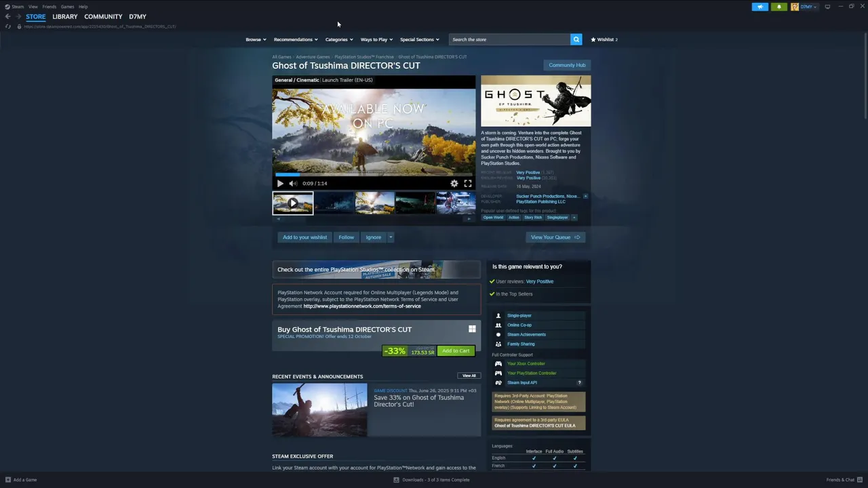
Task: Expand the Browse menu
Action: pyautogui.click(x=256, y=39)
